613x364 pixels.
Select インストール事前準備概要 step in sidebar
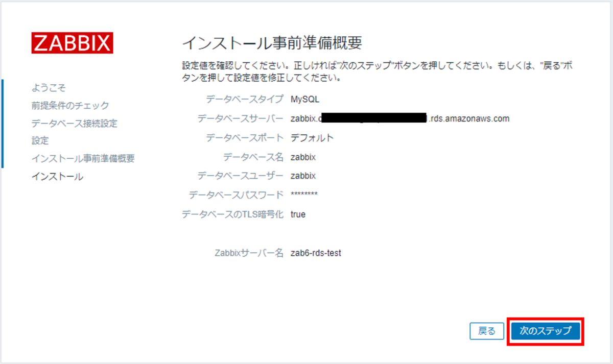tap(83, 158)
